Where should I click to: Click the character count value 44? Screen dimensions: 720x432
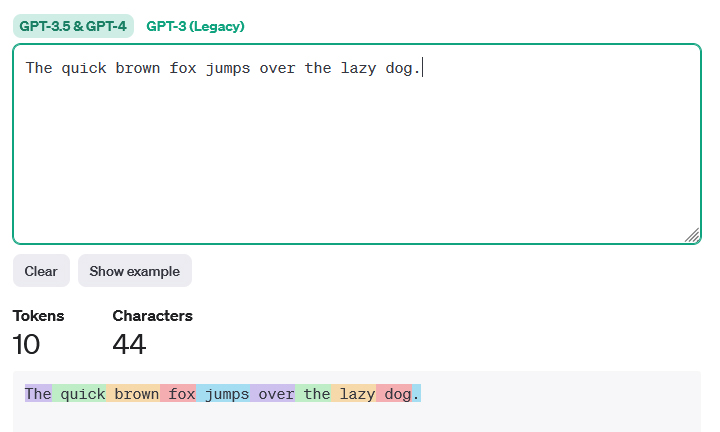click(129, 344)
